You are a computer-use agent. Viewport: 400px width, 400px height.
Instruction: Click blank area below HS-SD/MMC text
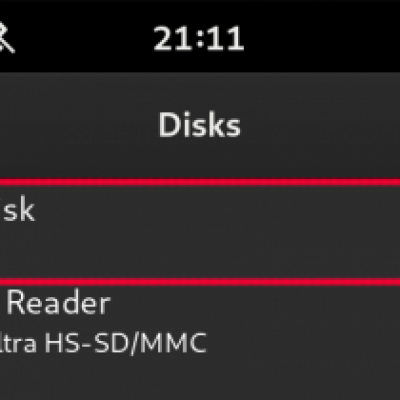[x=200, y=378]
